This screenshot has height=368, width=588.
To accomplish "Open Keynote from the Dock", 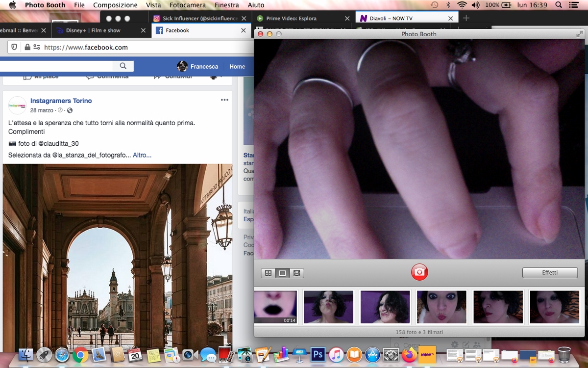I will tap(299, 355).
